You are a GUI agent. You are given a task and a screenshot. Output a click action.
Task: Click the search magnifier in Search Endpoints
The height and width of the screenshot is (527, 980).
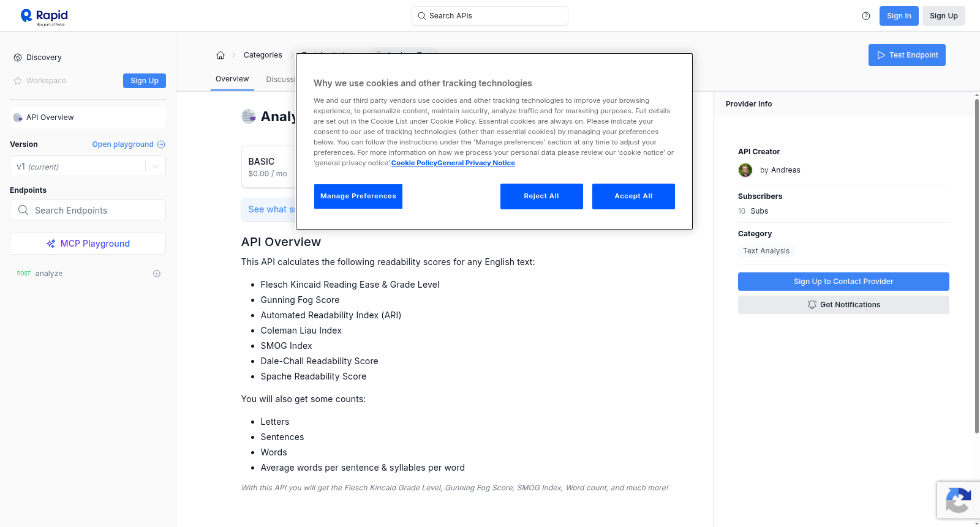coord(23,210)
